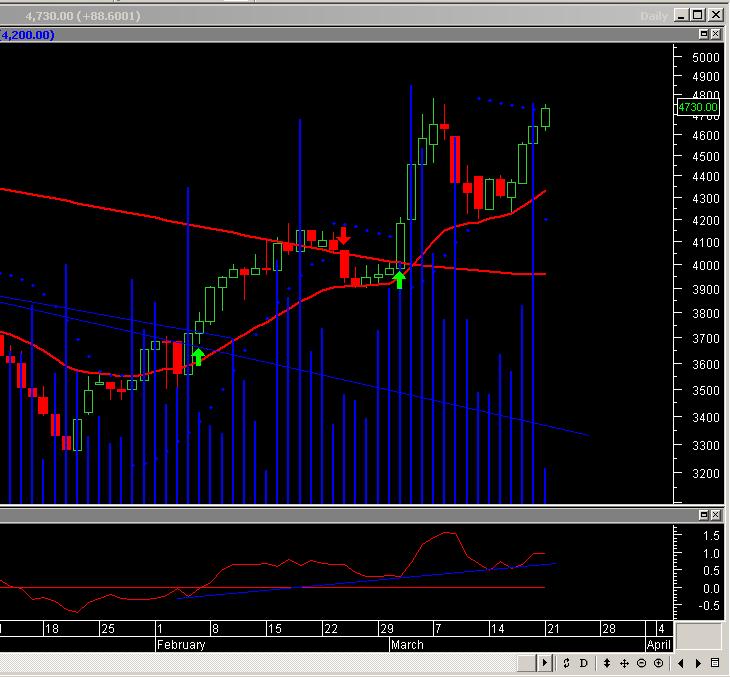This screenshot has width=730, height=677.
Task: Click the red down arrow signal marker
Action: pyautogui.click(x=344, y=236)
